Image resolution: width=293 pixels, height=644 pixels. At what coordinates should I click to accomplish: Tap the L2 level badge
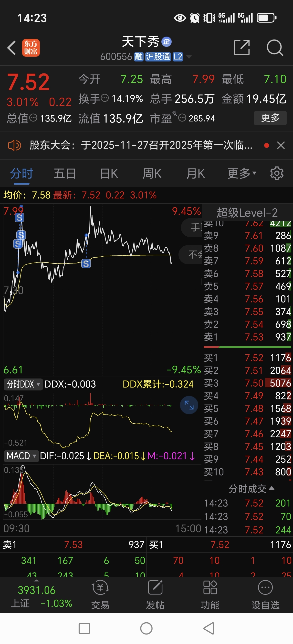(178, 57)
